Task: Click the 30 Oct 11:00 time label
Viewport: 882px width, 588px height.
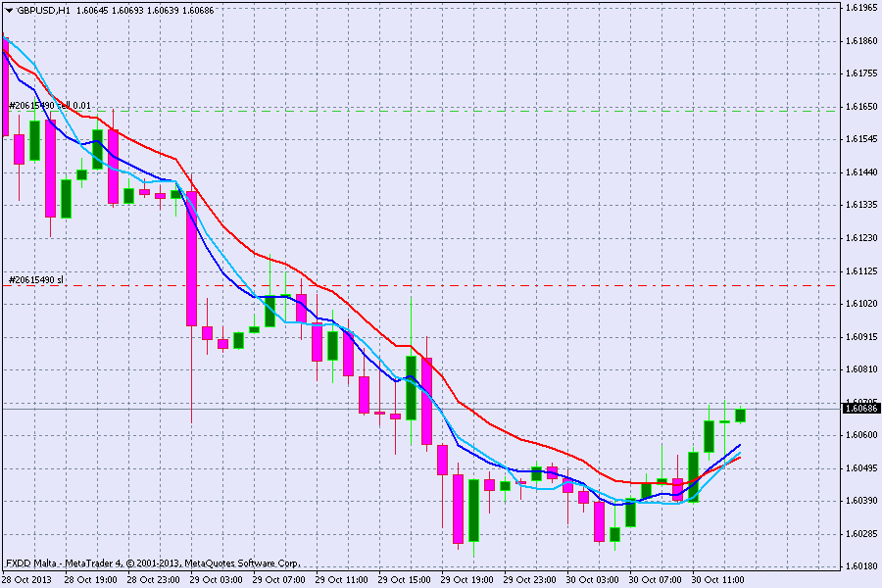Action: (x=719, y=580)
